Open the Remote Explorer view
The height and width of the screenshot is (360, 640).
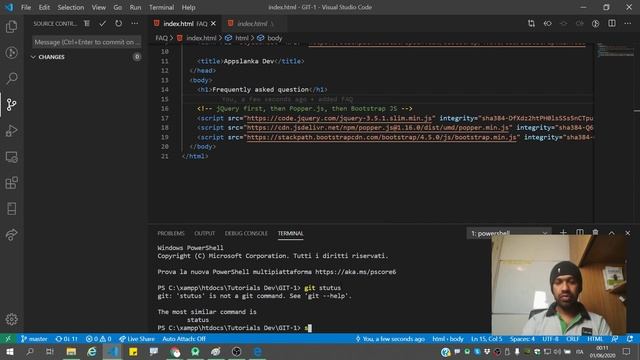(11, 157)
